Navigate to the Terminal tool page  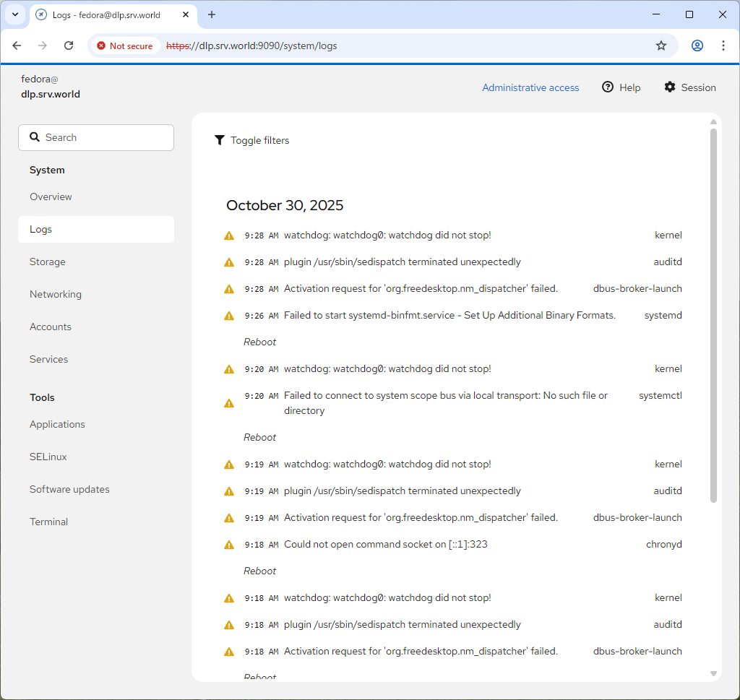click(x=48, y=522)
